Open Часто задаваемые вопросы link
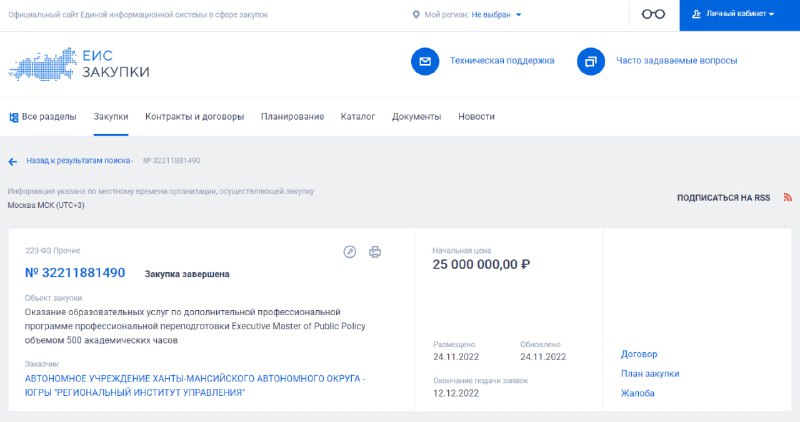 tap(677, 61)
